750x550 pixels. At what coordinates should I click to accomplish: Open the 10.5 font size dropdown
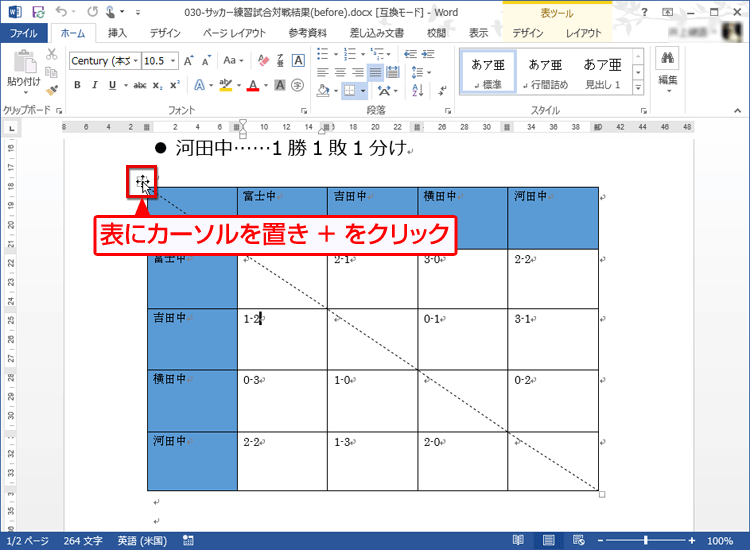[x=173, y=61]
